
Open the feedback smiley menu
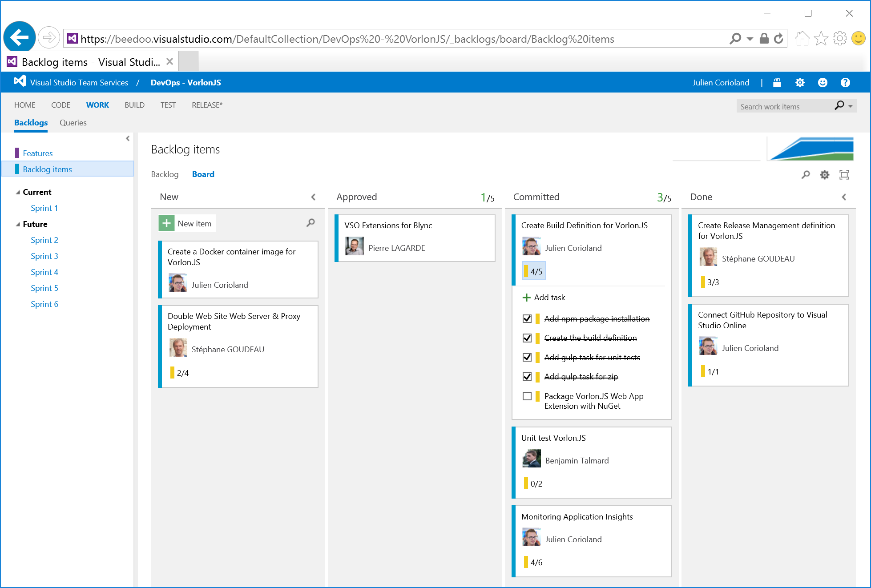coord(823,82)
